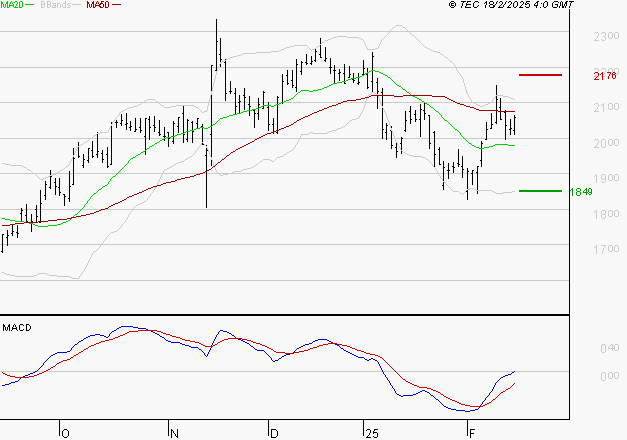Select the December 'D' time axis marker
Viewport: 627px width, 440px height.
coord(274,433)
